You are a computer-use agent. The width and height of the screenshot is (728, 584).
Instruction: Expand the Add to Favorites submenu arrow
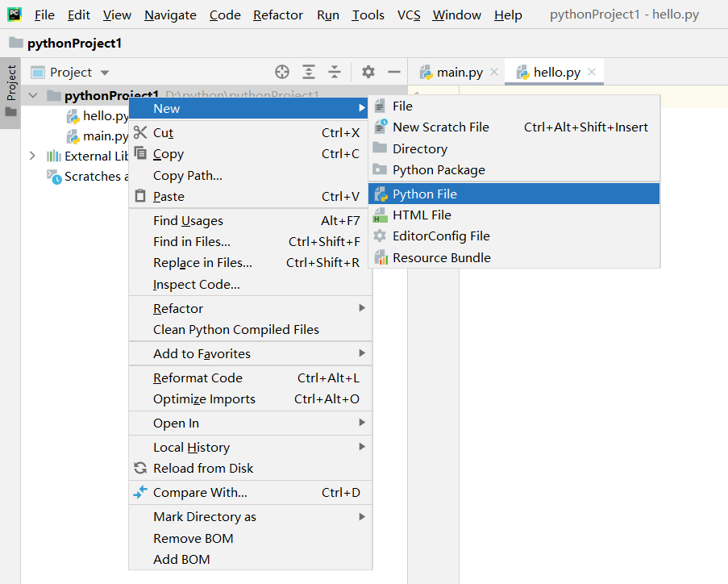(x=362, y=353)
